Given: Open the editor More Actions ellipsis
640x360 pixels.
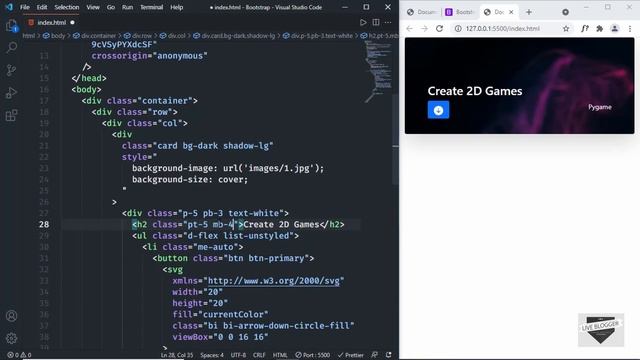Looking at the screenshot, I should click(x=388, y=22).
